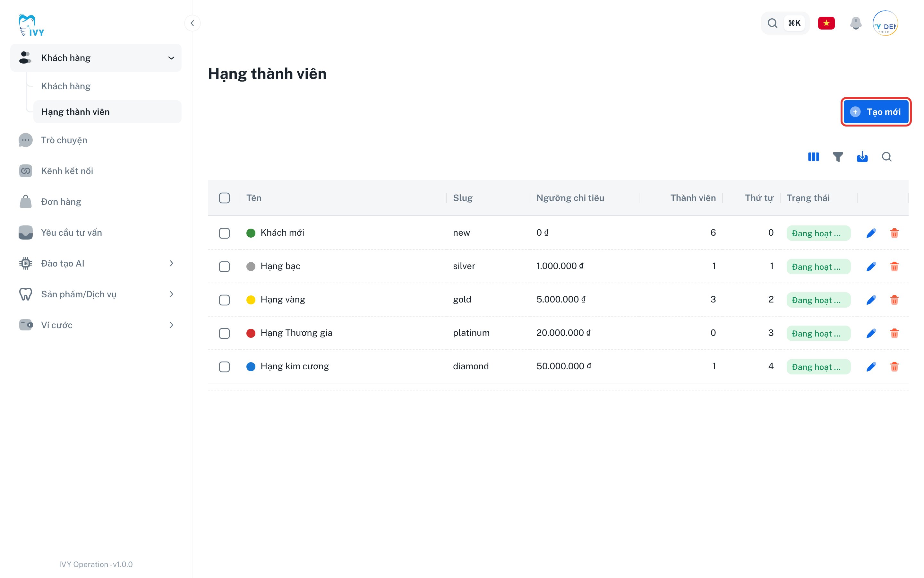The height and width of the screenshot is (578, 924).
Task: Expand the Đào tạo AI submenu arrow
Action: (x=171, y=263)
